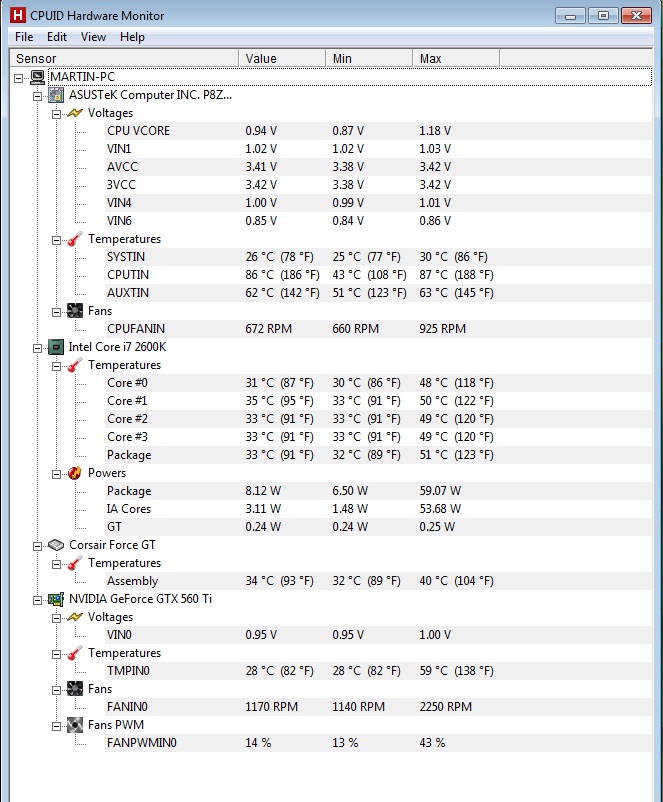
Task: Click the CPUID Hardware Monitor title icon
Action: pyautogui.click(x=18, y=15)
